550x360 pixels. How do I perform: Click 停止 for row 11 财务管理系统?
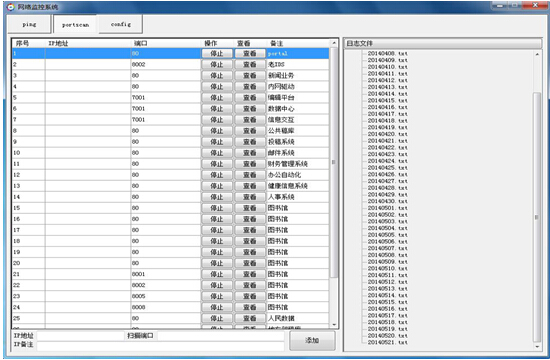point(217,164)
